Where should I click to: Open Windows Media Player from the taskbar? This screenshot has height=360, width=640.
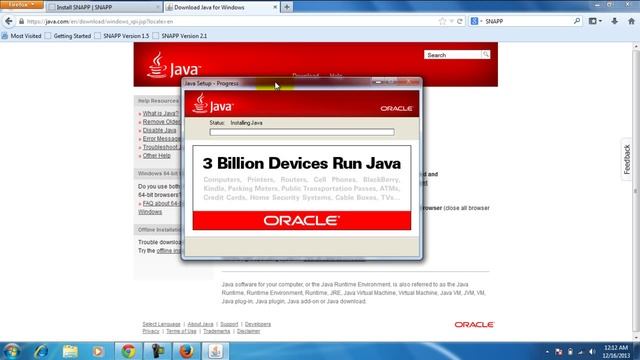(x=98, y=351)
